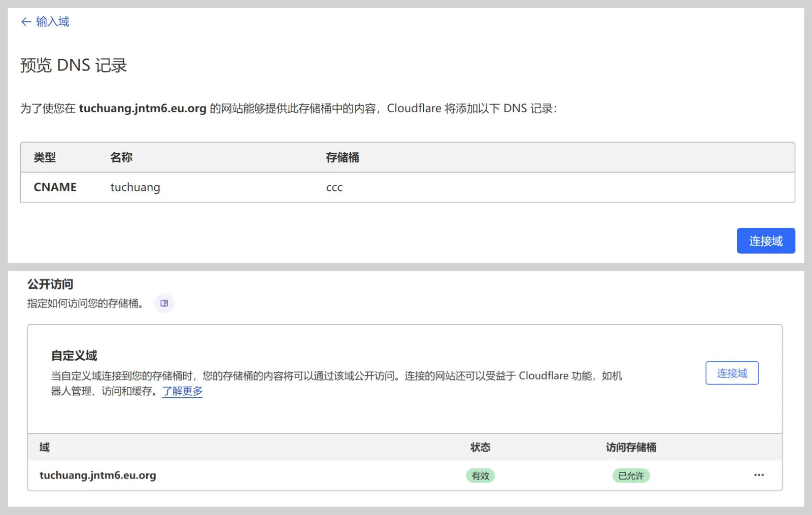
Task: Click the green 已允许 access badge
Action: point(631,476)
